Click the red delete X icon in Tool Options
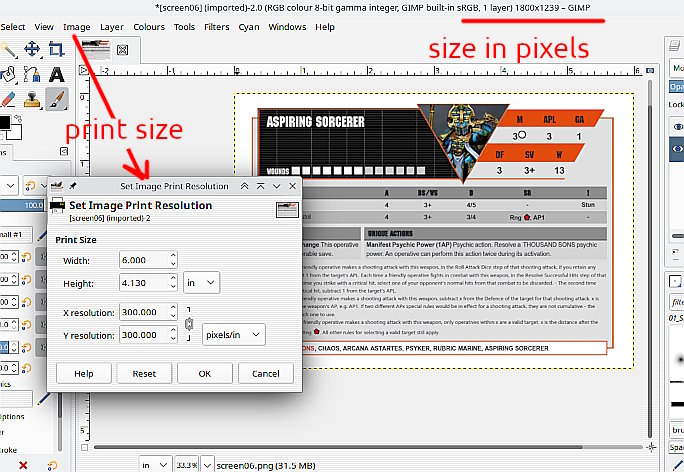 tap(23, 465)
